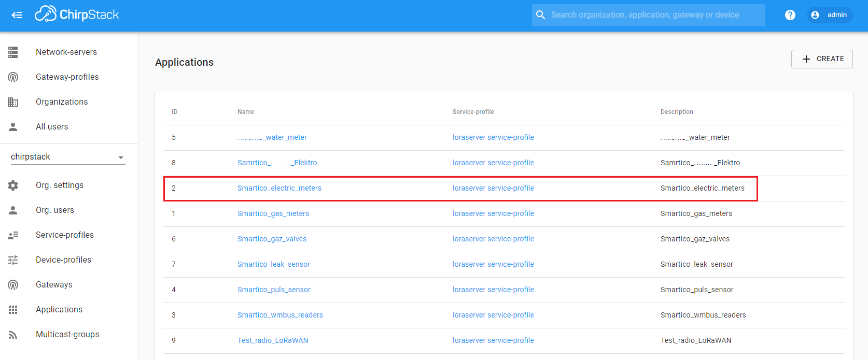The image size is (868, 360).
Task: Click the Device-profiles sliders icon
Action: (13, 260)
